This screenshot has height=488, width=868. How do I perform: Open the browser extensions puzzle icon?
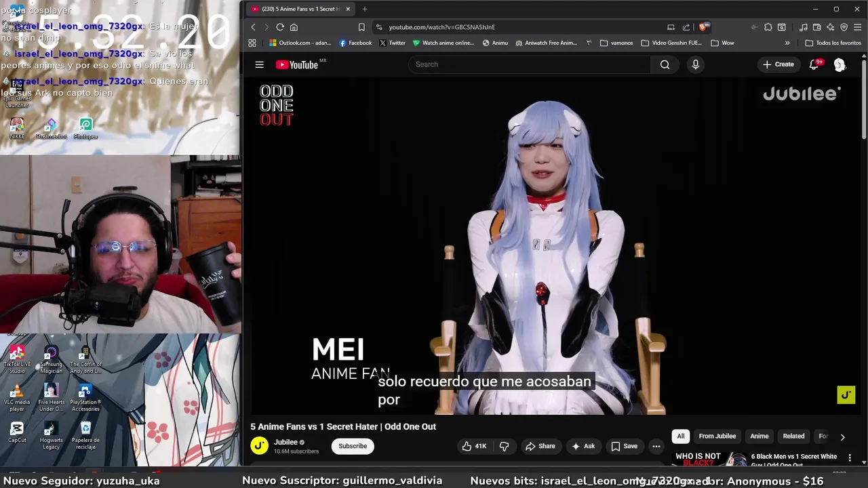[x=768, y=27]
